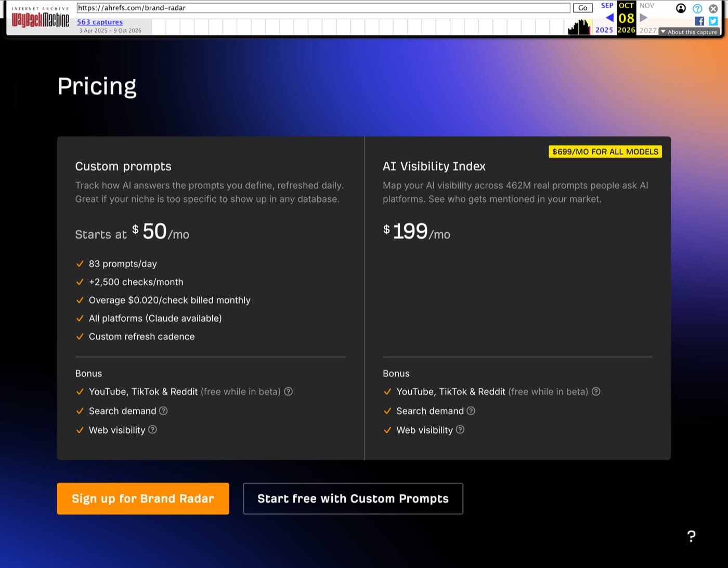This screenshot has width=728, height=568.
Task: Click '83 prompts/day' feature text
Action: coord(123,264)
